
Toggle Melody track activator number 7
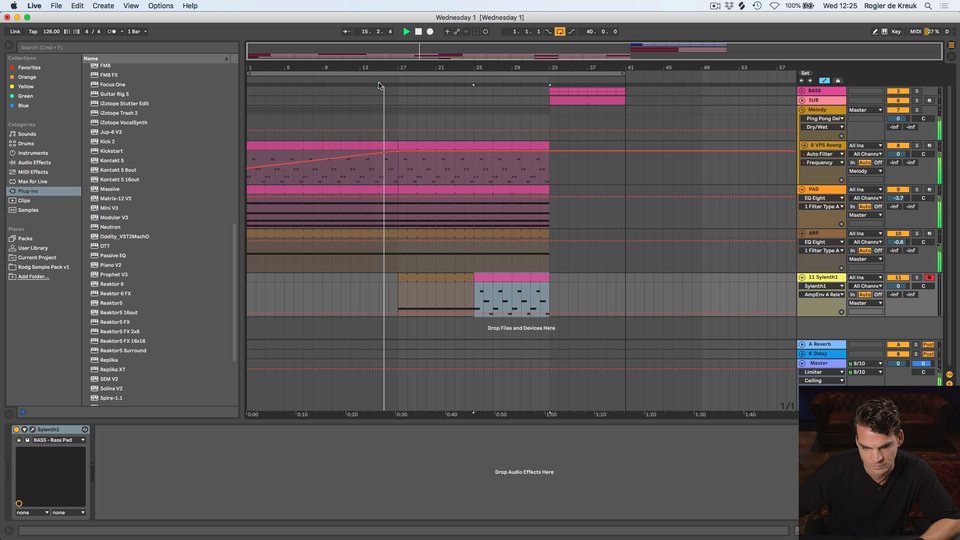tap(898, 110)
